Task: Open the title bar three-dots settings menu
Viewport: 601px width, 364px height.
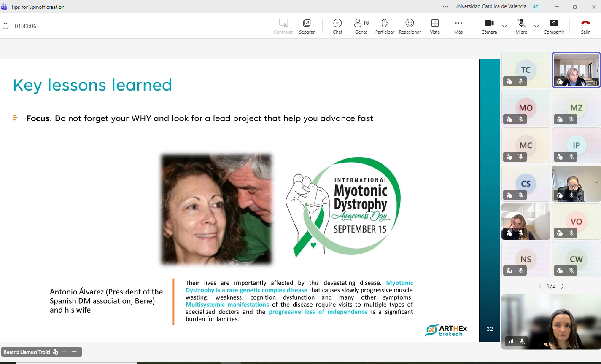Action: click(x=446, y=7)
